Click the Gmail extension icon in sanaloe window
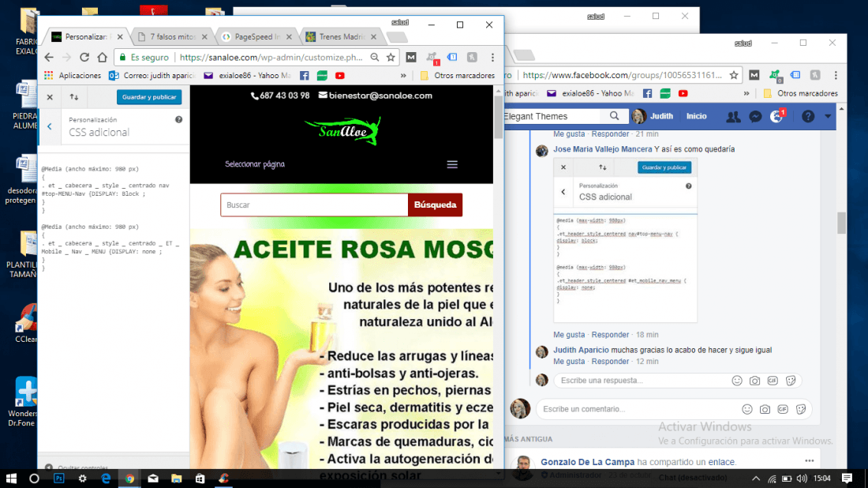 [411, 57]
